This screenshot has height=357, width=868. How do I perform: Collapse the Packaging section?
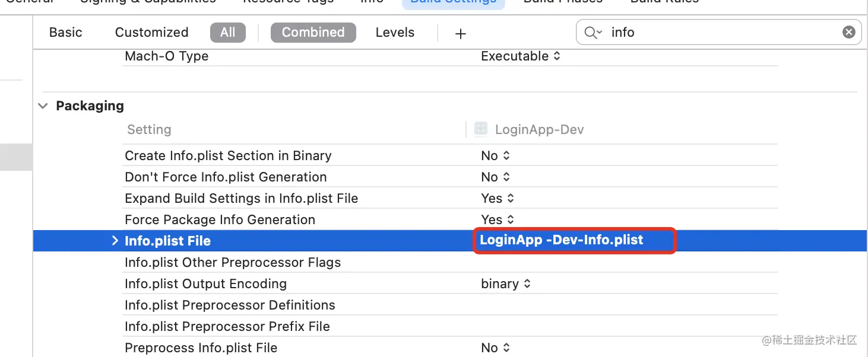43,106
